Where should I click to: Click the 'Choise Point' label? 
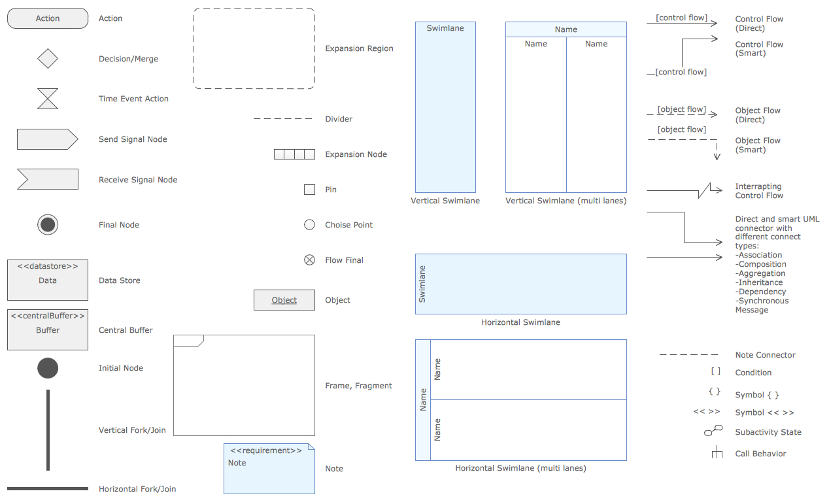(x=349, y=225)
